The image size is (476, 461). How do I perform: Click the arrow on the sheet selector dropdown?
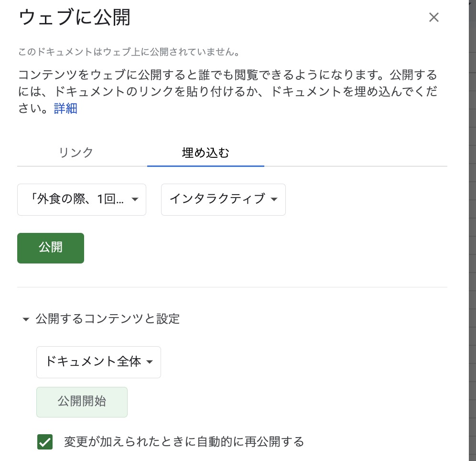pyautogui.click(x=135, y=199)
